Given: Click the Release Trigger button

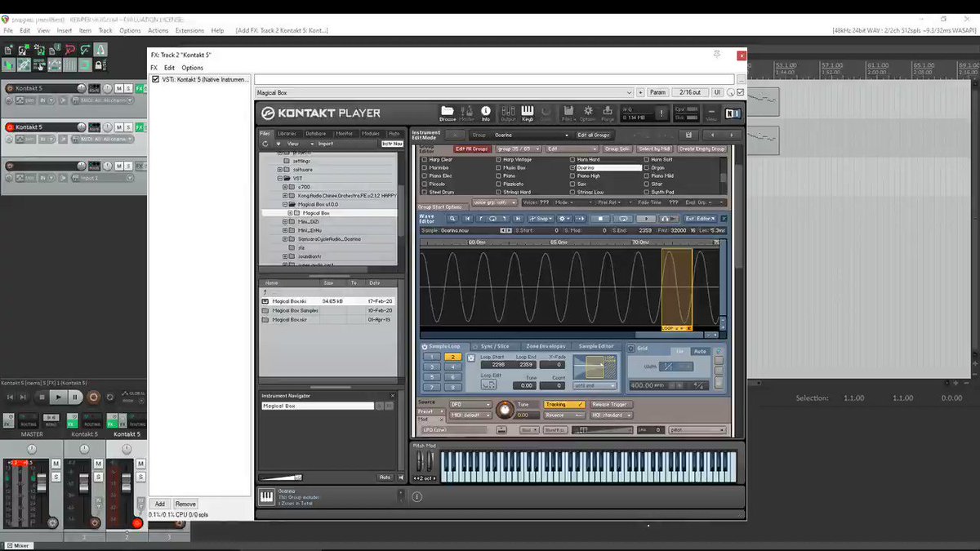Looking at the screenshot, I should (x=609, y=404).
